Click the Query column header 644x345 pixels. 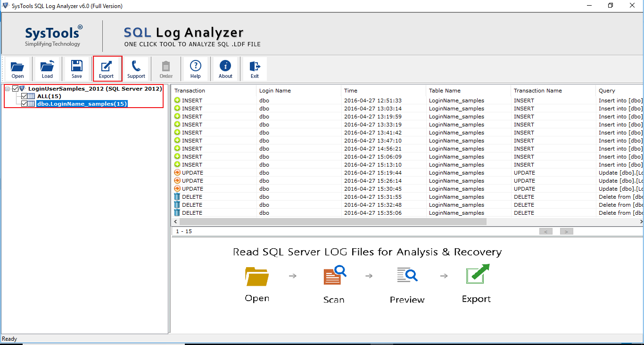[619, 91]
